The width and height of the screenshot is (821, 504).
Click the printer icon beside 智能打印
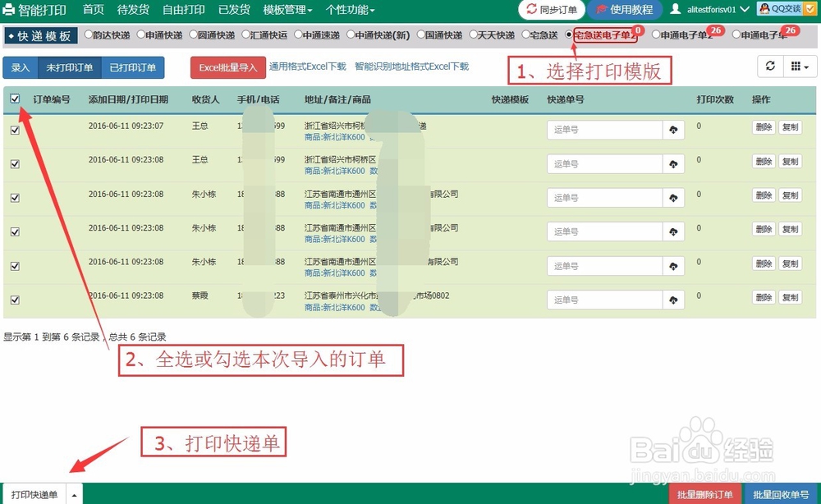click(10, 10)
